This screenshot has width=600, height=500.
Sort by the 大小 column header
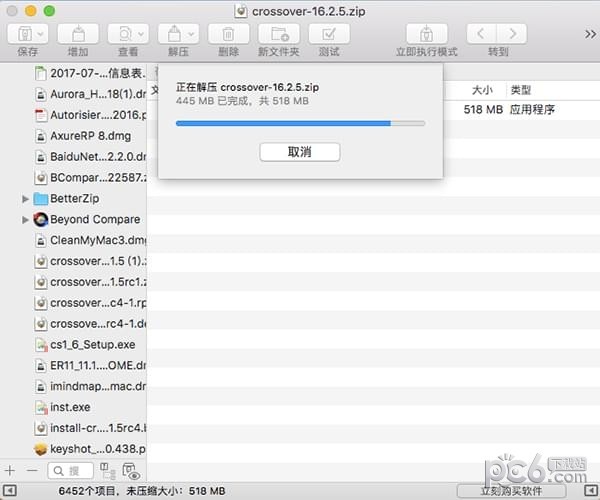pos(482,90)
